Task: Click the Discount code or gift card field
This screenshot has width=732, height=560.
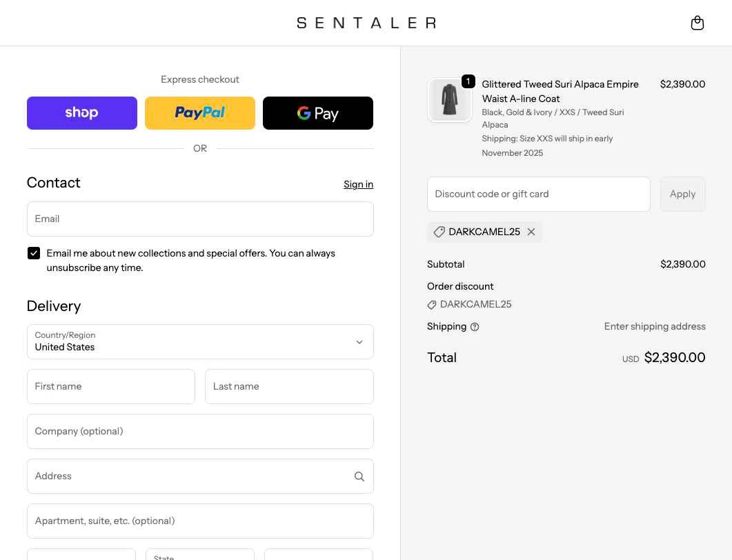Action: pos(539,194)
